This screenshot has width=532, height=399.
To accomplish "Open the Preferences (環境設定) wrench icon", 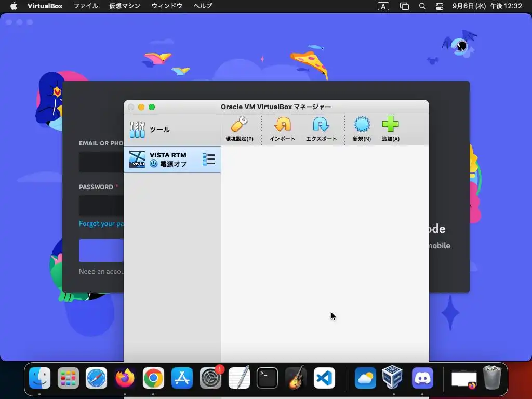I will pyautogui.click(x=240, y=129).
